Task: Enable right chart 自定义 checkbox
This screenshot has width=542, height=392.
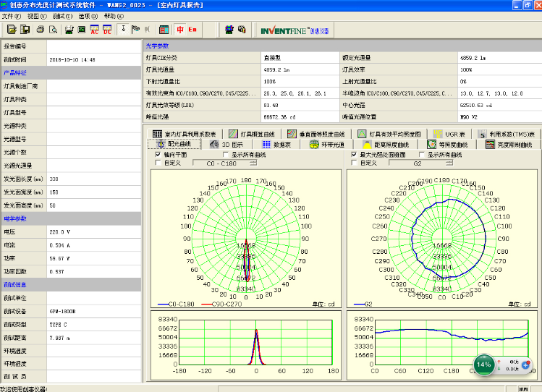Action: pos(354,163)
